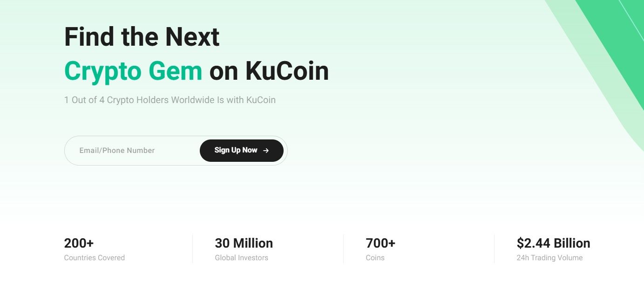Click the arrow icon inside Sign Up Now

coord(266,151)
